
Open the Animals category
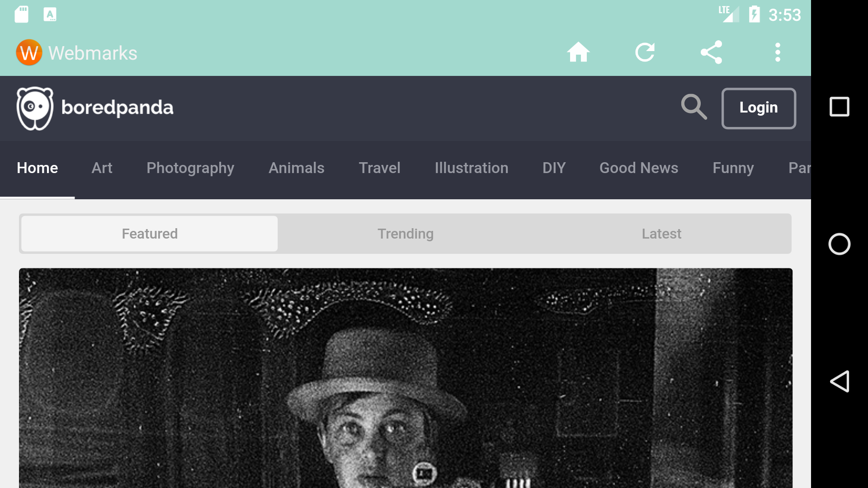click(x=297, y=168)
